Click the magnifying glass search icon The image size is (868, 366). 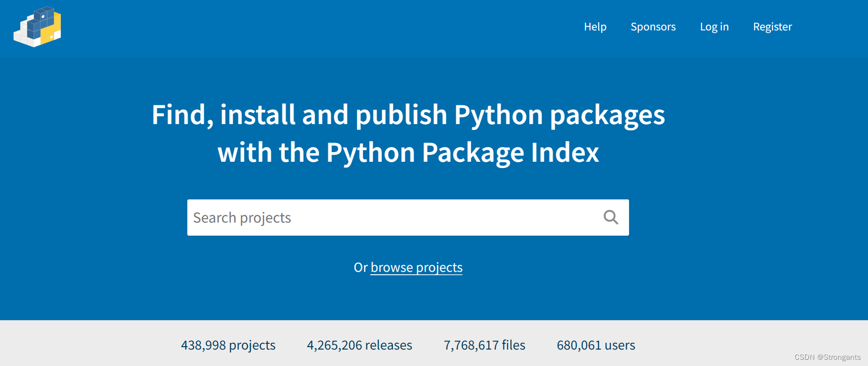611,217
